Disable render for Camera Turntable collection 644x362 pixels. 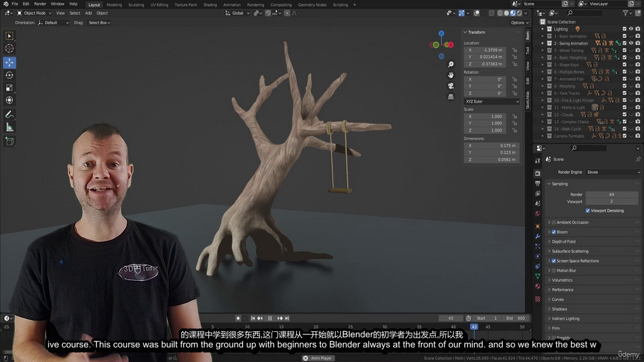click(638, 136)
